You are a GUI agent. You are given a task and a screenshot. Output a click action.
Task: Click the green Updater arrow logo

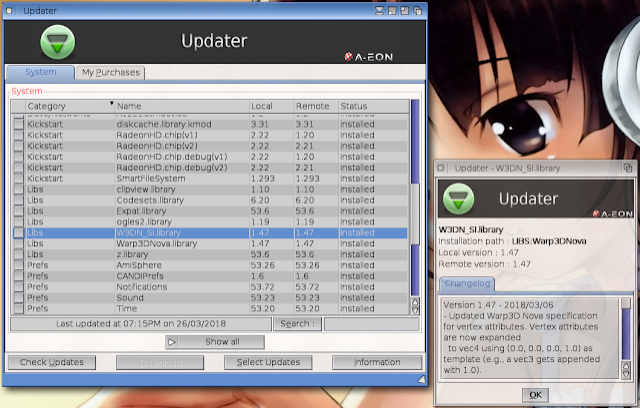[x=58, y=42]
